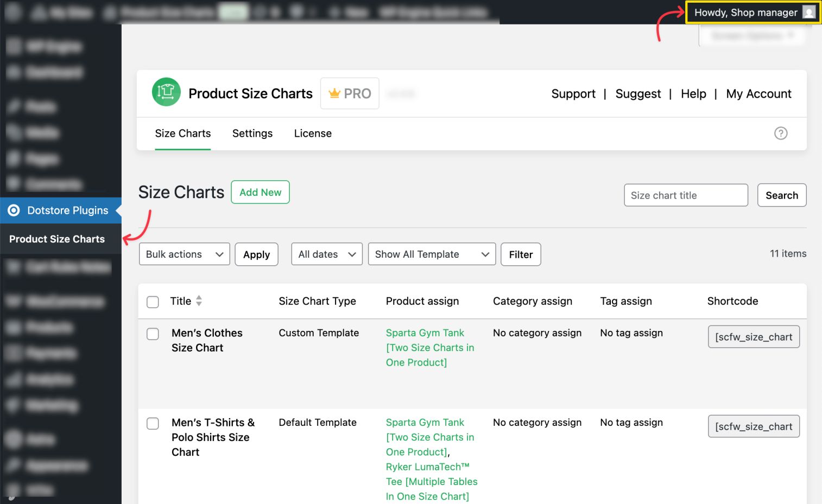Click the green Product Size Charts logo
822x504 pixels.
[x=166, y=92]
